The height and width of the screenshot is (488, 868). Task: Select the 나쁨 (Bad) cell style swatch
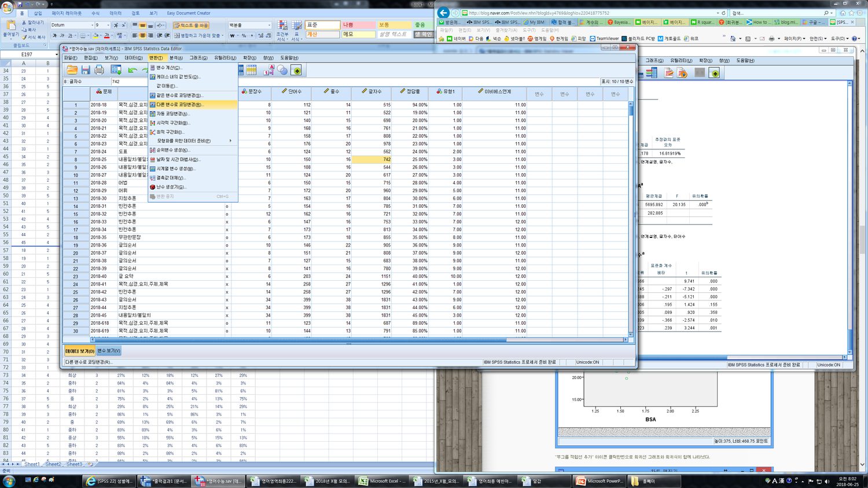coord(358,25)
